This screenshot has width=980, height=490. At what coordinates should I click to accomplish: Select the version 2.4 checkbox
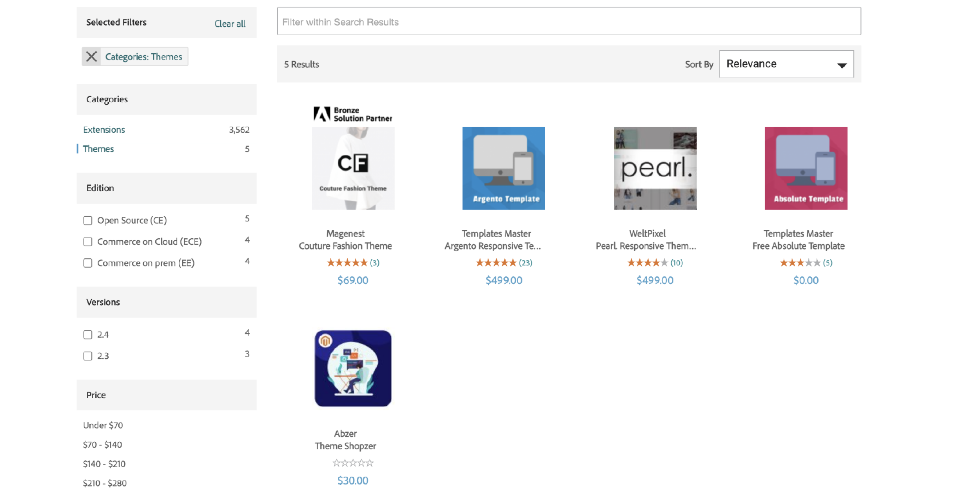(88, 334)
